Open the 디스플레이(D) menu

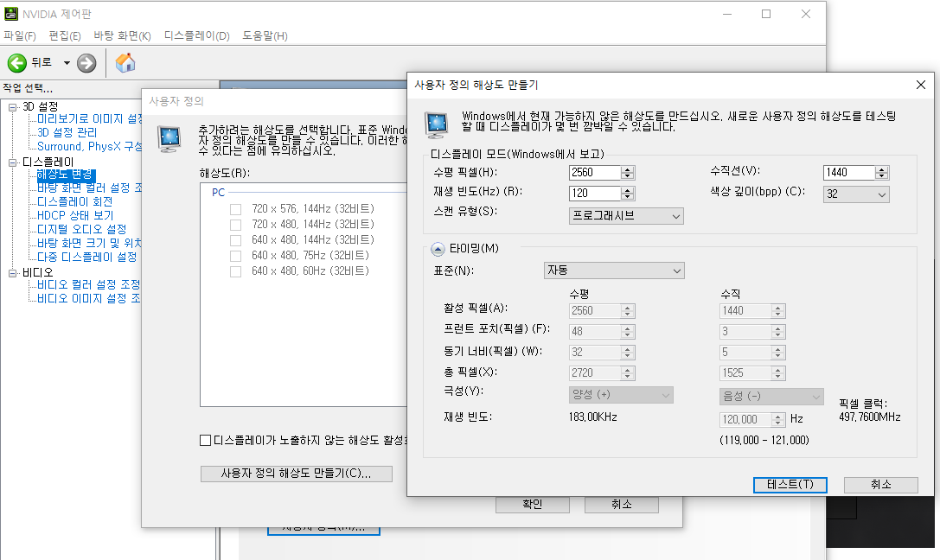pos(196,36)
